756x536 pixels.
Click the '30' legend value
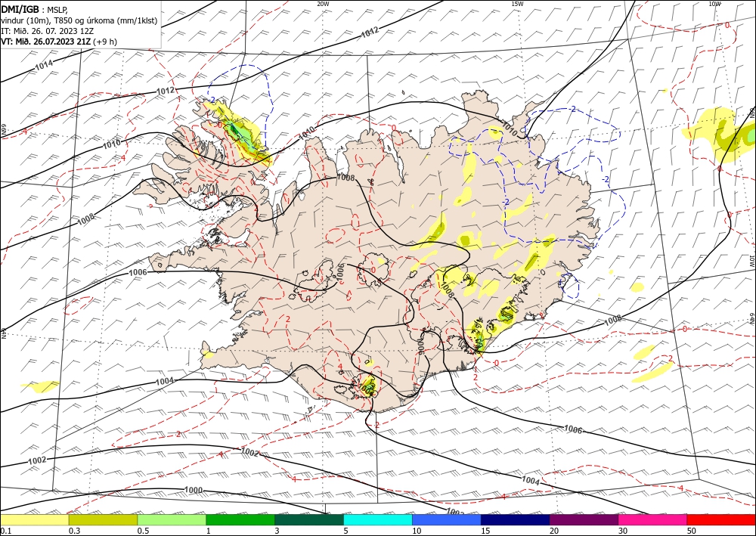[x=623, y=531]
